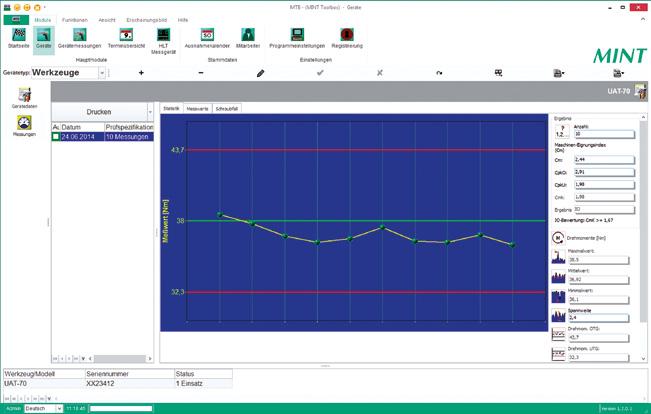Open the quick access toolbar dropdown arrow
The image size is (651, 414).
click(45, 7)
